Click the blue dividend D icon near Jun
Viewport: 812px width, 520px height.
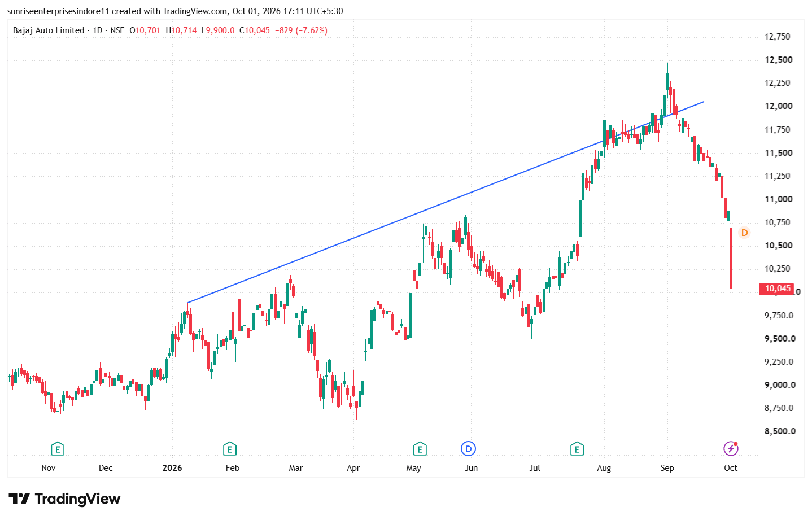point(468,449)
